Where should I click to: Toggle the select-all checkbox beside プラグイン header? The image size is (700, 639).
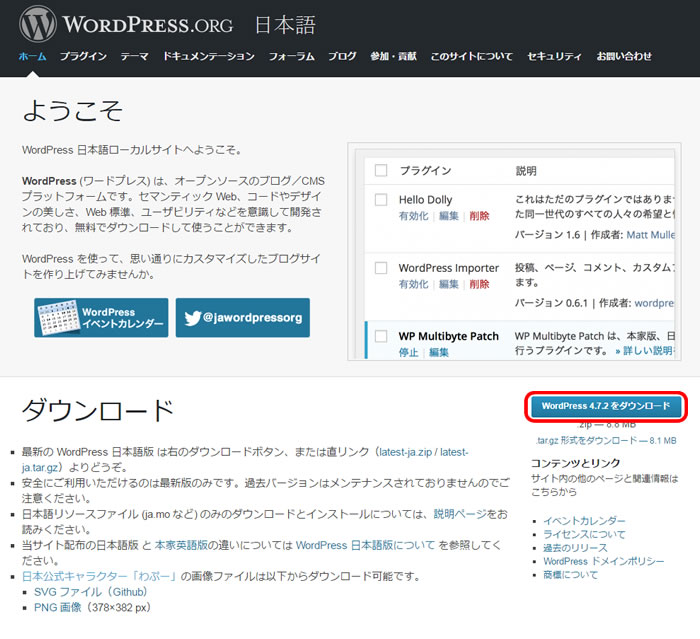coord(381,170)
